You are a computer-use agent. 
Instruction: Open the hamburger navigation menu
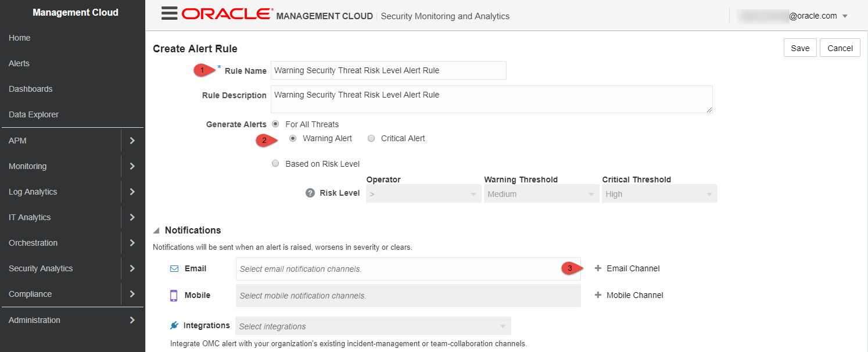point(169,14)
